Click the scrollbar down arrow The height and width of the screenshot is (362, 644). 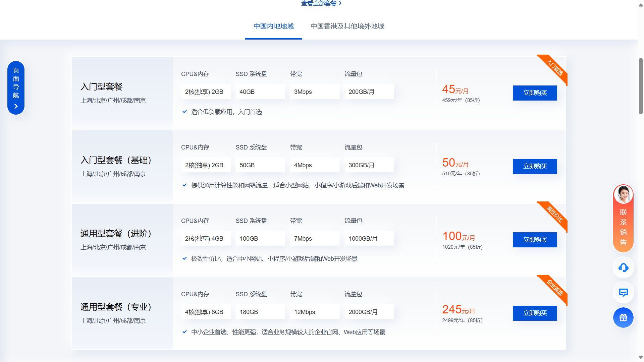[x=641, y=357]
